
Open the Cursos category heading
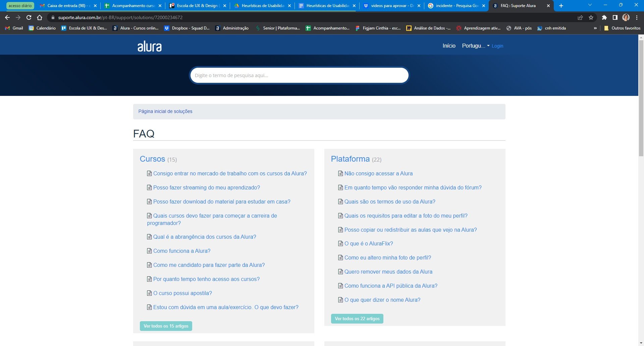tap(152, 159)
